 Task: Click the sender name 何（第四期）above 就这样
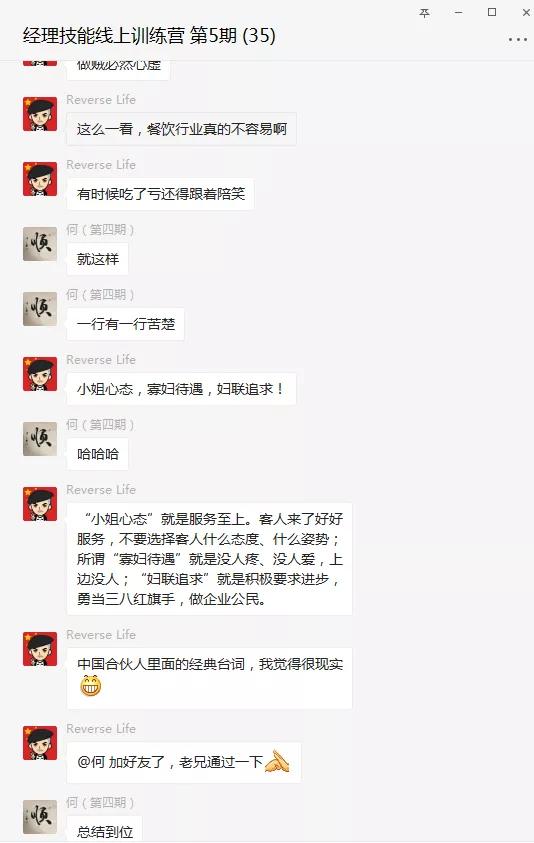coord(100,230)
